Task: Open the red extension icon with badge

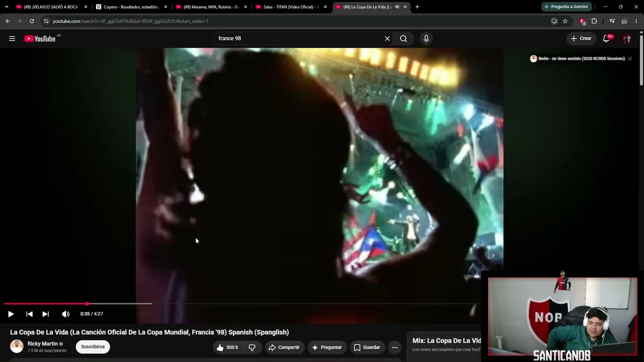Action: coord(583,21)
